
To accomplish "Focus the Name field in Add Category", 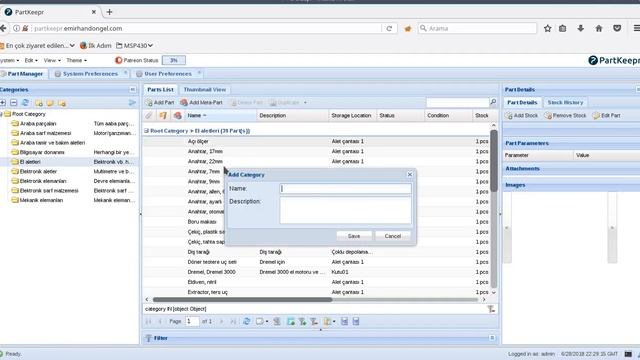I will click(345, 189).
